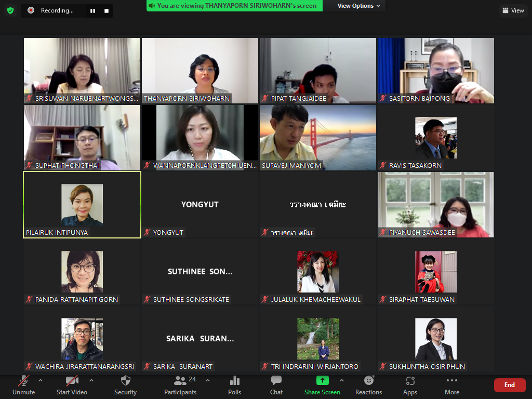
Task: Click the SARIKA SURAN... participant tile
Action: 200,339
